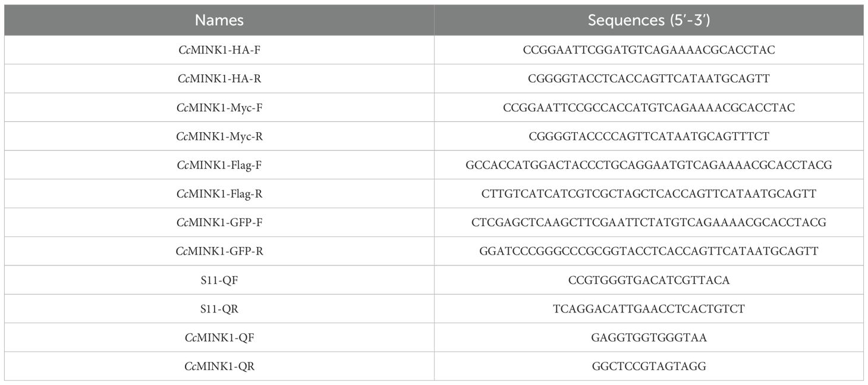Select the CcMINK1-HA-R name cell
Screen dimensions: 868x385
[x=219, y=79]
